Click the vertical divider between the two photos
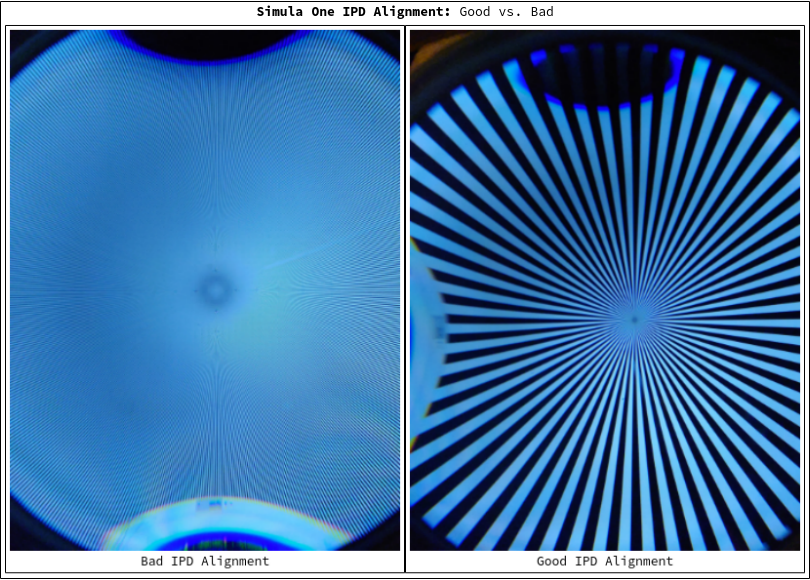810x580 pixels. [x=405, y=300]
